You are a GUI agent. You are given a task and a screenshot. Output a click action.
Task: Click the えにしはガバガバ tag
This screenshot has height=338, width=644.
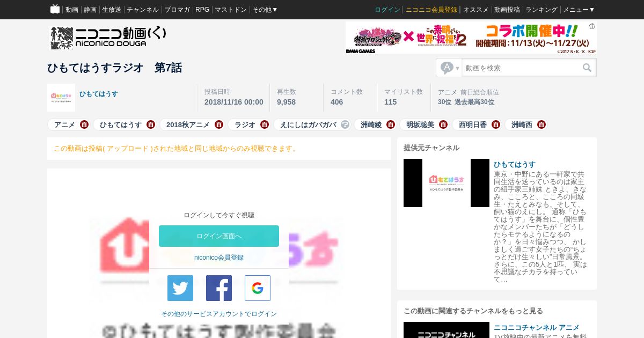(308, 124)
